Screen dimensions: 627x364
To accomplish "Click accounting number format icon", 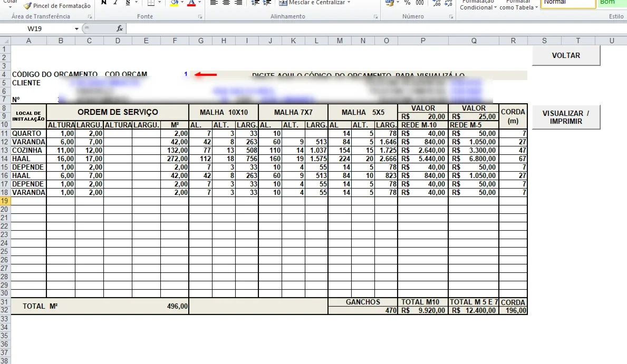I will point(389,3).
